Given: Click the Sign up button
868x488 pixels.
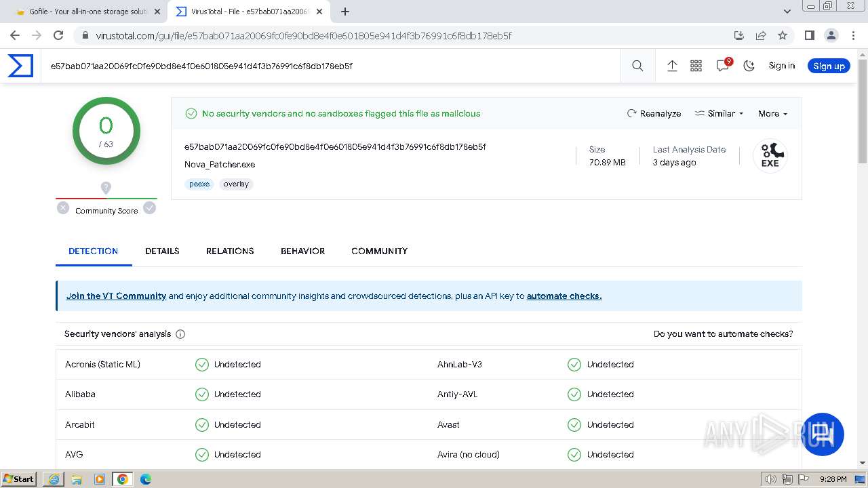Looking at the screenshot, I should coord(829,66).
